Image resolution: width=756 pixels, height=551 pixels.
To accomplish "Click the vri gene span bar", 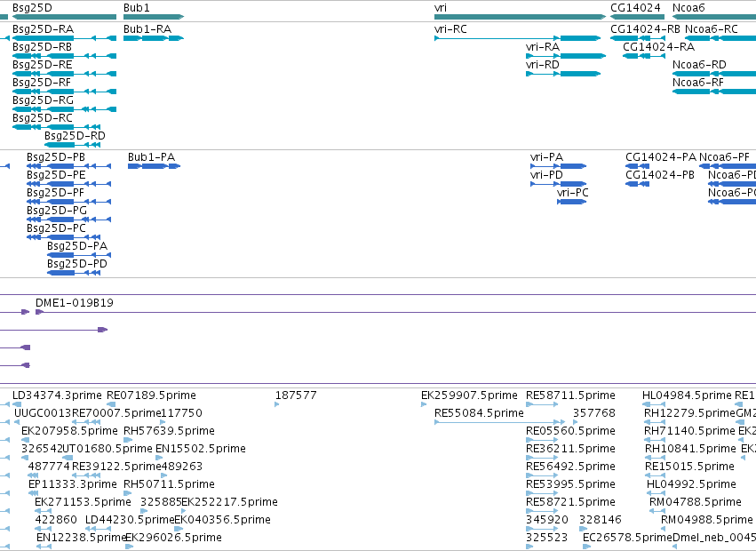I will [x=520, y=17].
